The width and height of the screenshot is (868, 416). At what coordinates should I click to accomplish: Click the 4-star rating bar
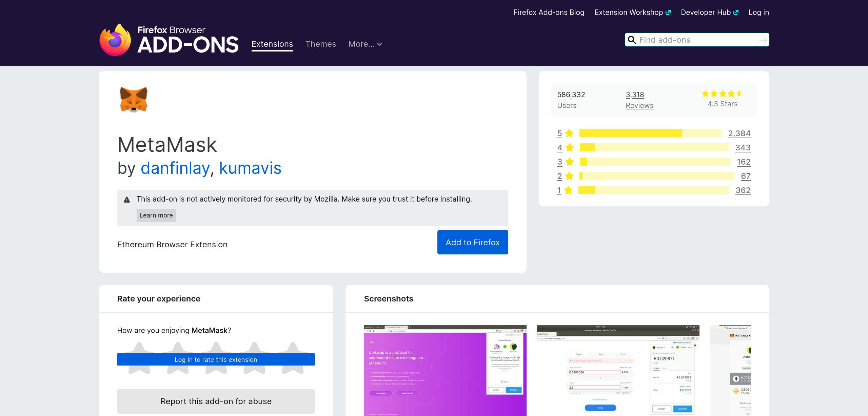pyautogui.click(x=654, y=148)
